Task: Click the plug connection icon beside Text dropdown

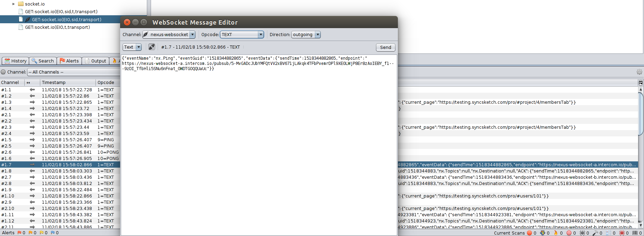Action: 152,47
